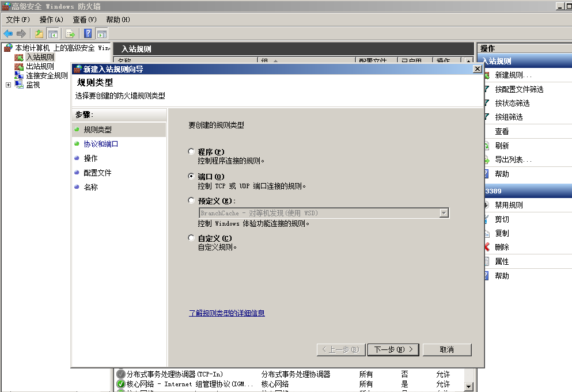
Task: Open the BranchCache predefined rules dropdown
Action: (444, 212)
